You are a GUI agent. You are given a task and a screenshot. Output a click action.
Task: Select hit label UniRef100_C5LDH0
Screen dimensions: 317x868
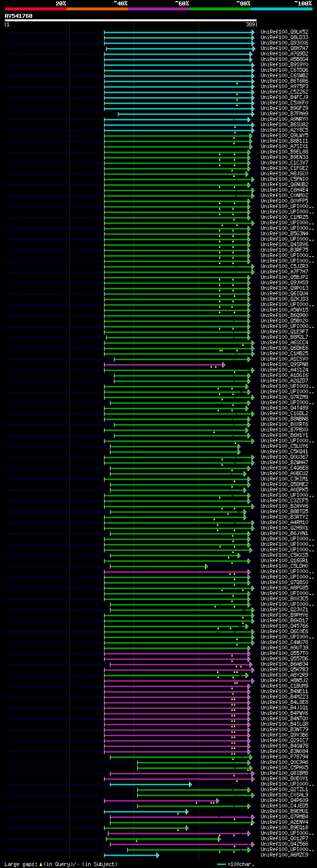(284, 566)
